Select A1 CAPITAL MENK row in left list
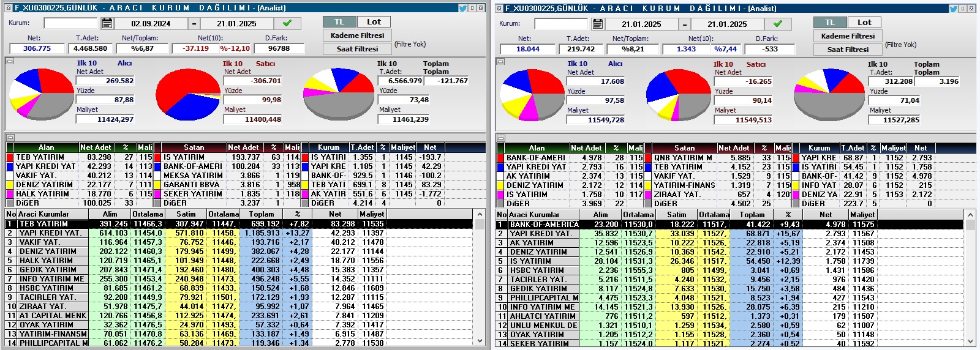Image resolution: width=980 pixels, height=350 pixels. click(239, 316)
